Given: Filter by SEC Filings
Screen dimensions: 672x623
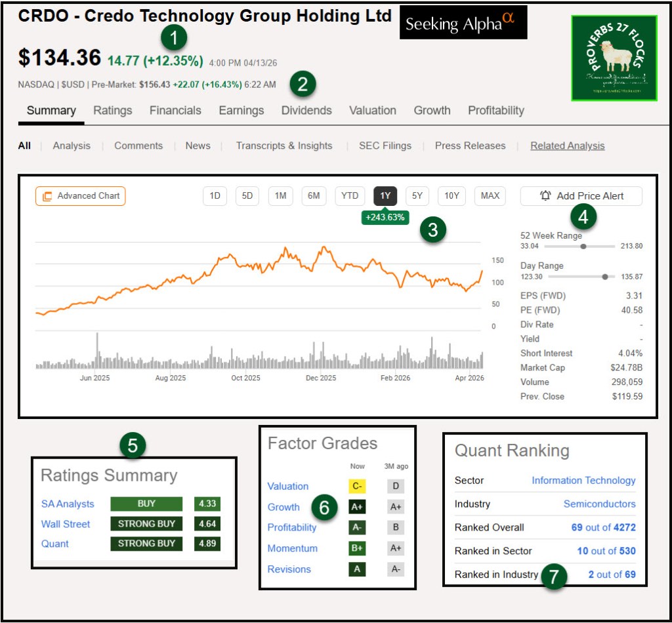Looking at the screenshot, I should (x=385, y=146).
